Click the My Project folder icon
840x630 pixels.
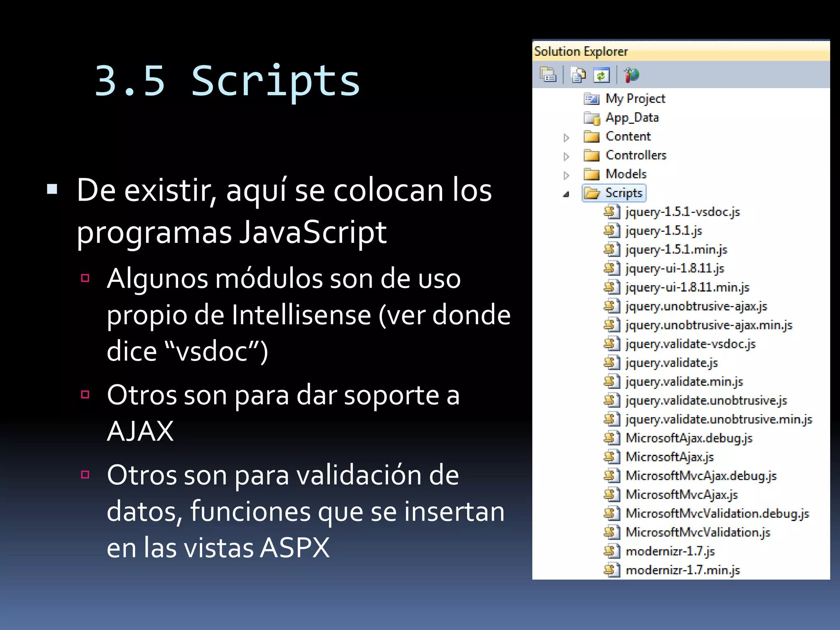tap(591, 99)
